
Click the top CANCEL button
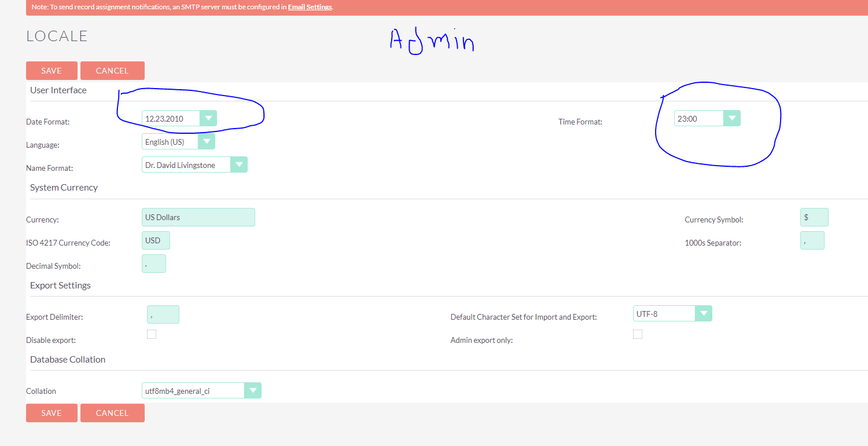pyautogui.click(x=112, y=70)
